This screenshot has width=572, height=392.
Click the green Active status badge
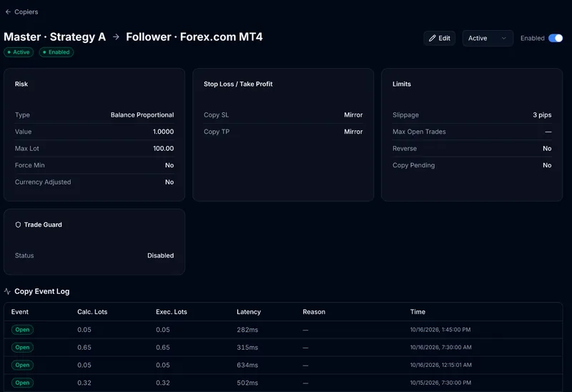[19, 52]
